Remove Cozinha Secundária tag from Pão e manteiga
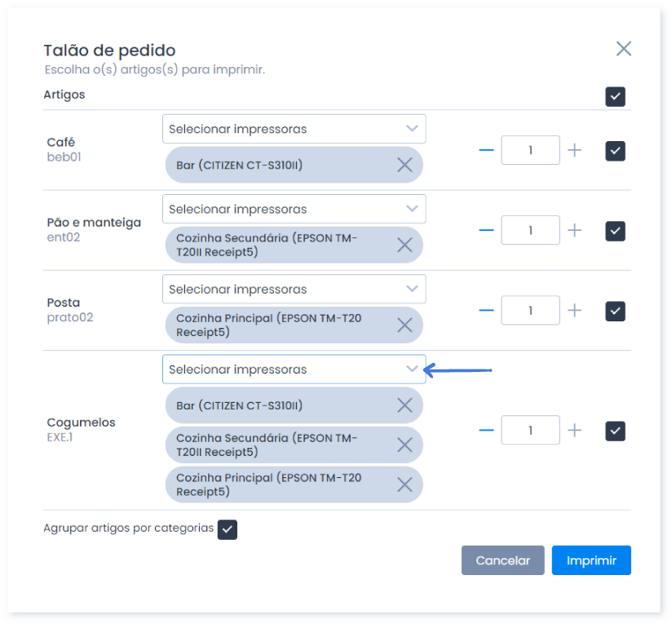Image resolution: width=672 pixels, height=624 pixels. (405, 246)
